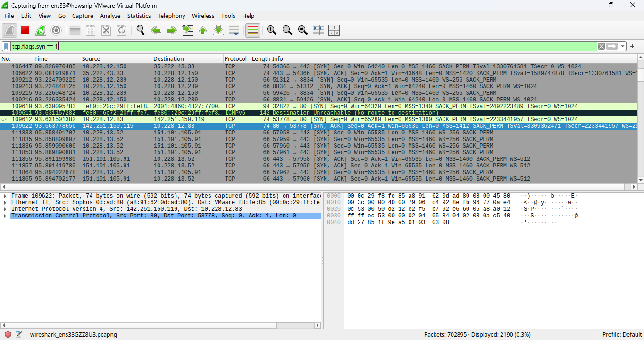Open capture file properties status icon

(x=19, y=334)
